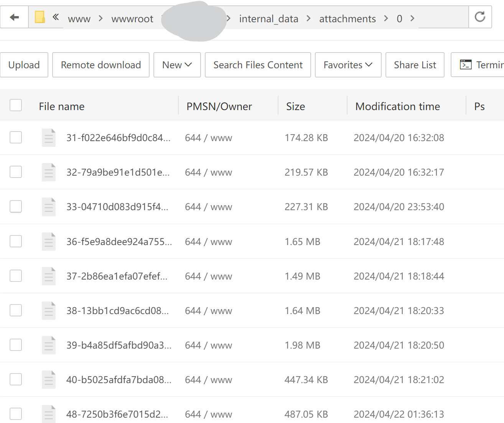Screen dimensions: 504x423
Task: Open file icon of 40-b5025afdfa7bda08
Action: pos(49,380)
